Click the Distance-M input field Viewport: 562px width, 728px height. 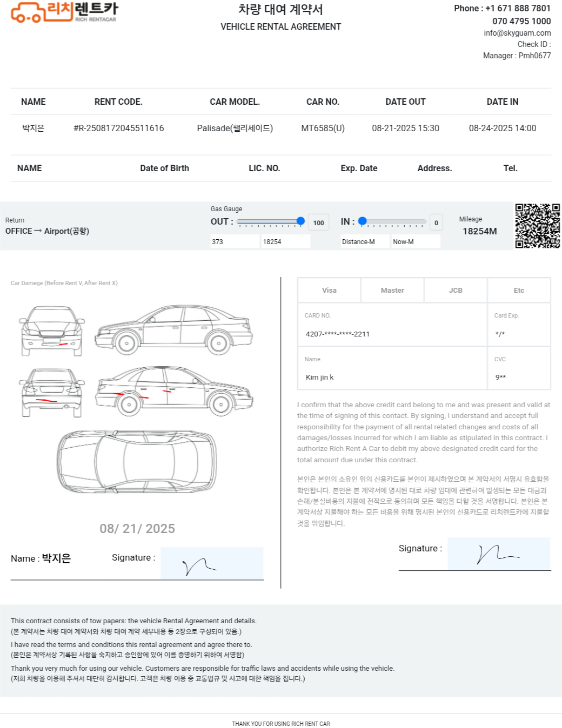(365, 242)
